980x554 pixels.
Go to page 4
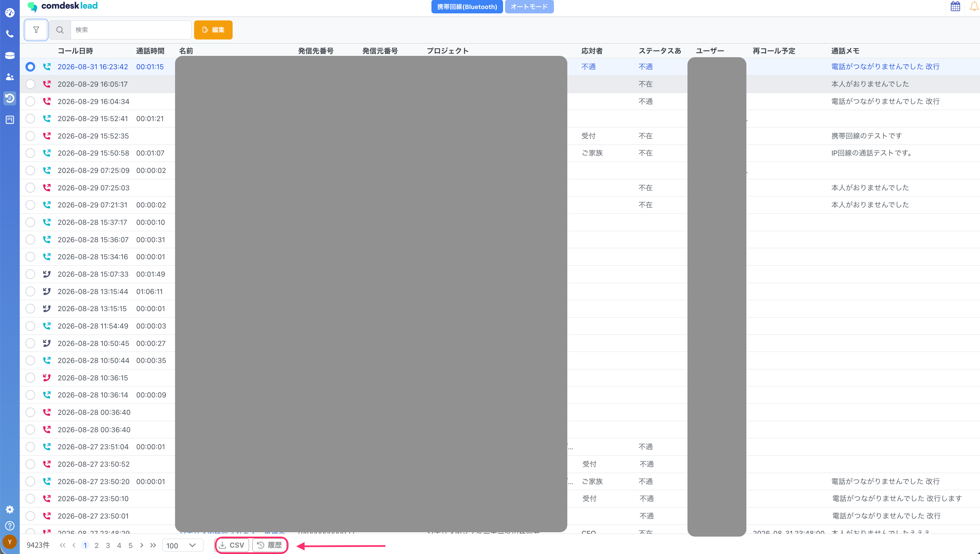[119, 545]
